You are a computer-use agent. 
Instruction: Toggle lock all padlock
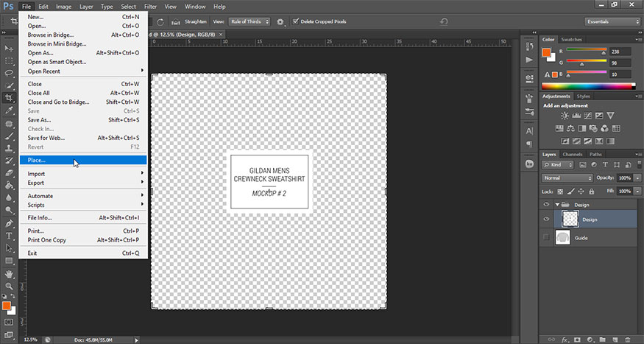coord(592,192)
